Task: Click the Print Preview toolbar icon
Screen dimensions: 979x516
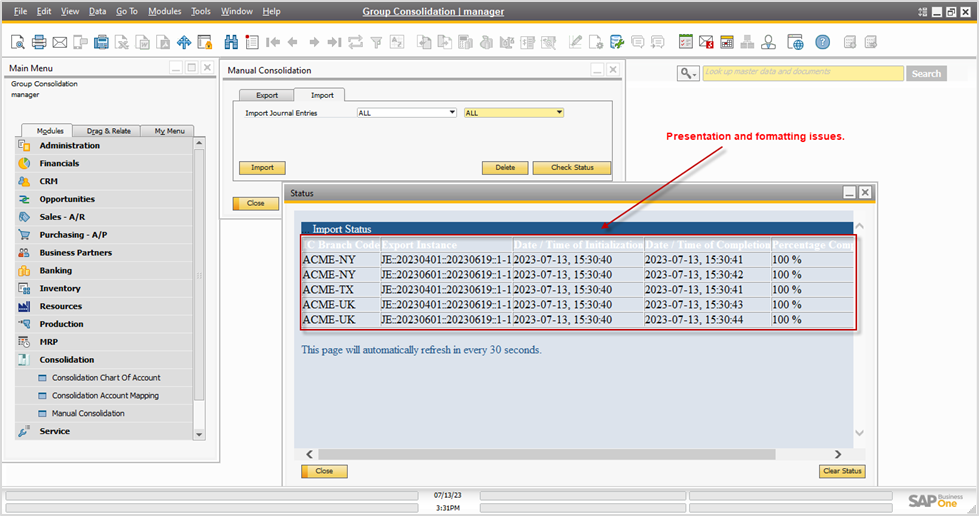Action: (18, 42)
